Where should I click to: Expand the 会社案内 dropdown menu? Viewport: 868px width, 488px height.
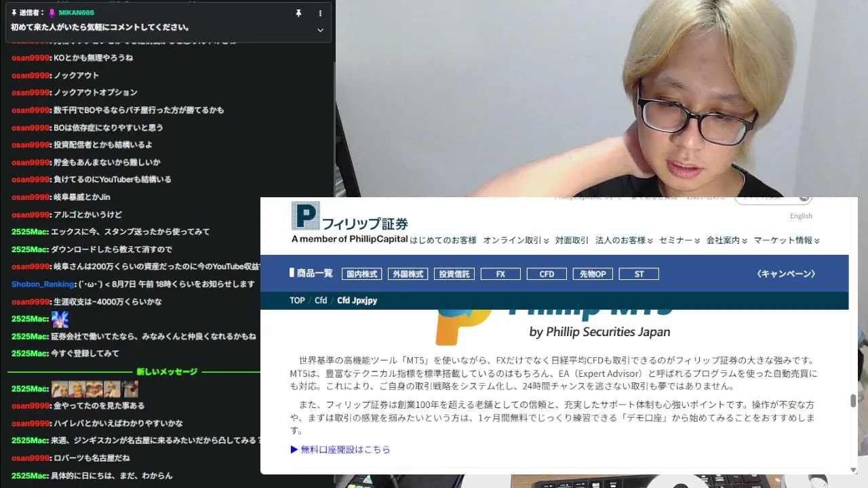click(727, 240)
